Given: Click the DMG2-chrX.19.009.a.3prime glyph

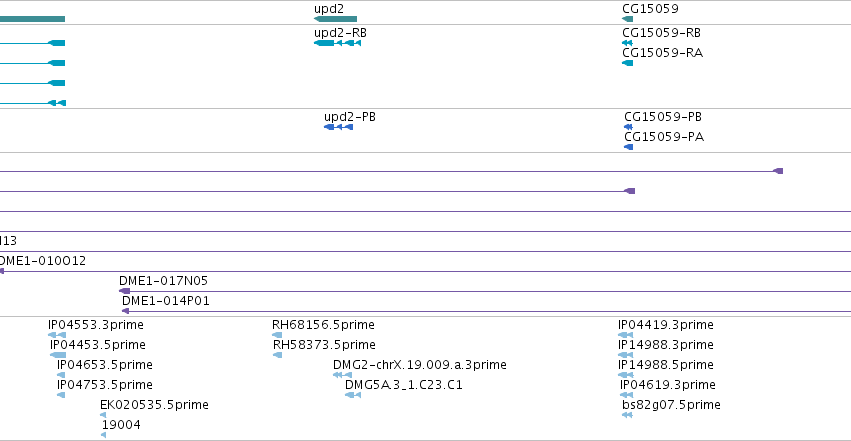Looking at the screenshot, I should (342, 375).
